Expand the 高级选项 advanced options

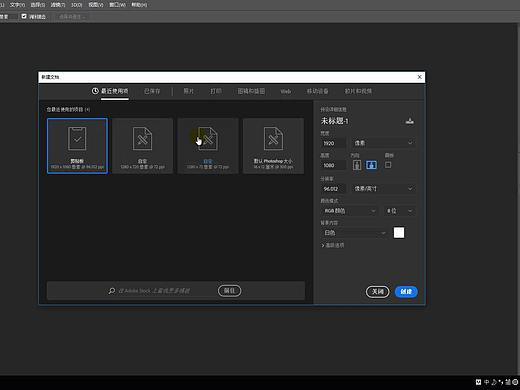(333, 245)
